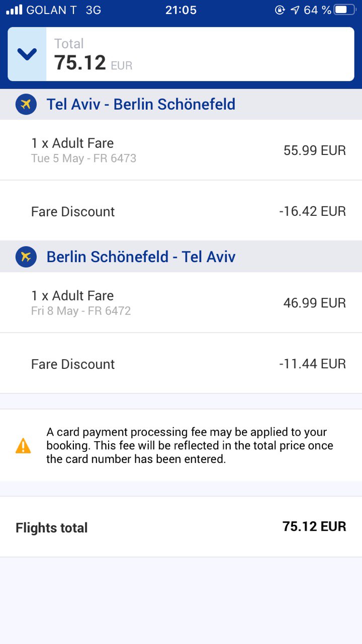Viewport: 362px width, 644px height.
Task: Tap the Flights total row
Action: click(181, 527)
